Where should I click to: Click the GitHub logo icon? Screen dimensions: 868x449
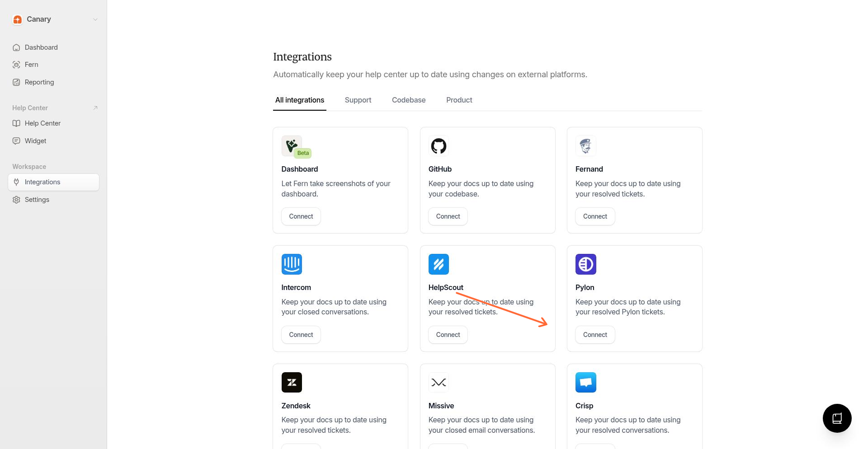click(x=439, y=146)
